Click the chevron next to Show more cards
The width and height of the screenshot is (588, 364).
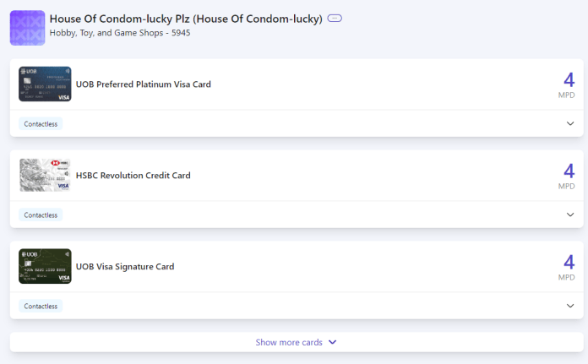[x=332, y=342]
